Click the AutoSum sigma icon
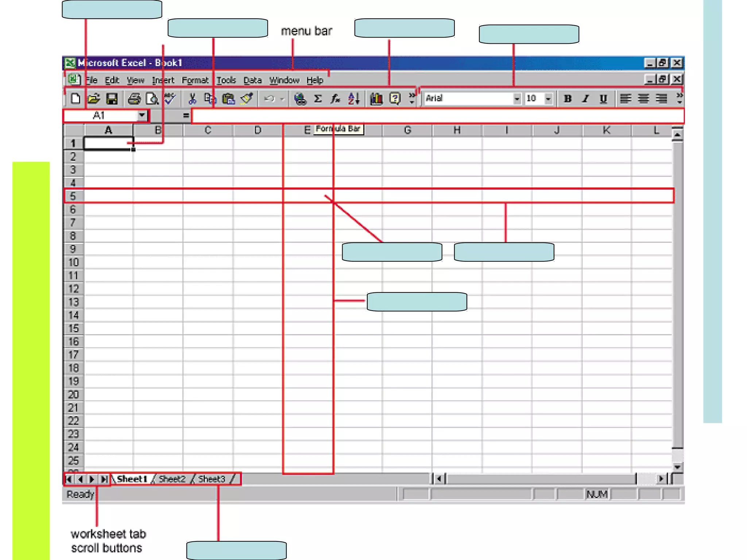 point(318,98)
